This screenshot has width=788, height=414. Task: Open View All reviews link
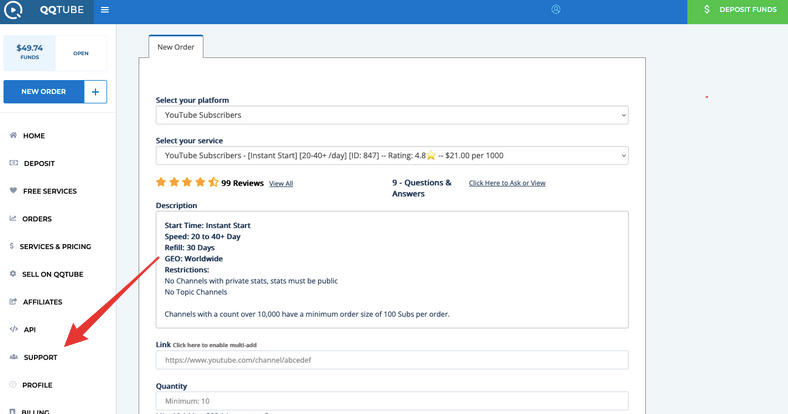click(281, 184)
